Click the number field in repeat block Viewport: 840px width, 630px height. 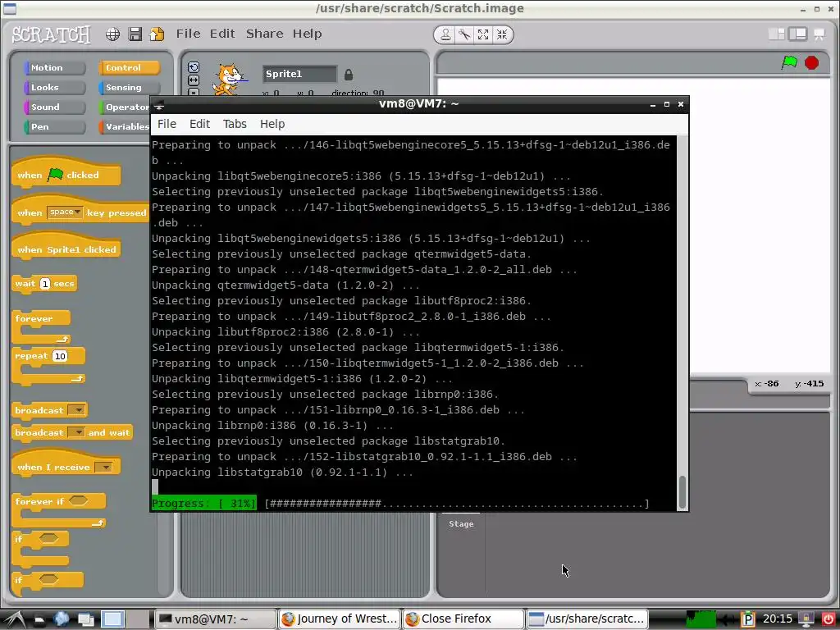(x=59, y=356)
